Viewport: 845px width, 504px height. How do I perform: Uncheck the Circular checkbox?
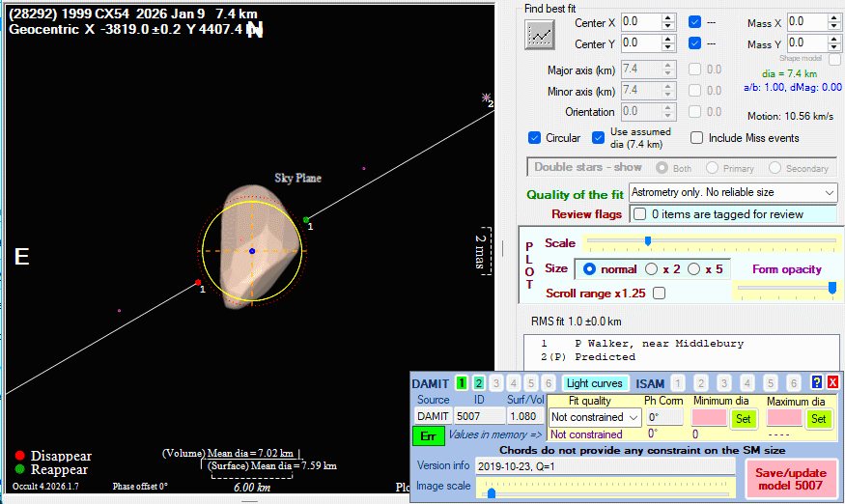(535, 138)
